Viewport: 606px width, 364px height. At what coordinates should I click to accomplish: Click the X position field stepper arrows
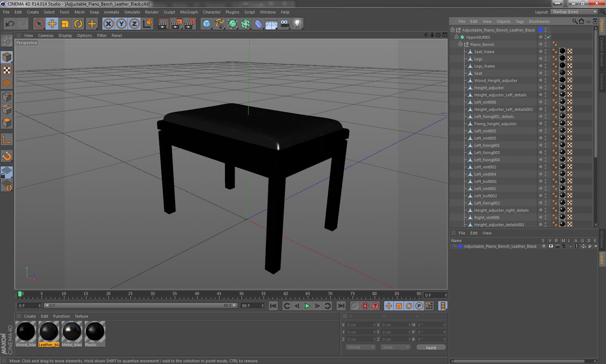tap(374, 325)
